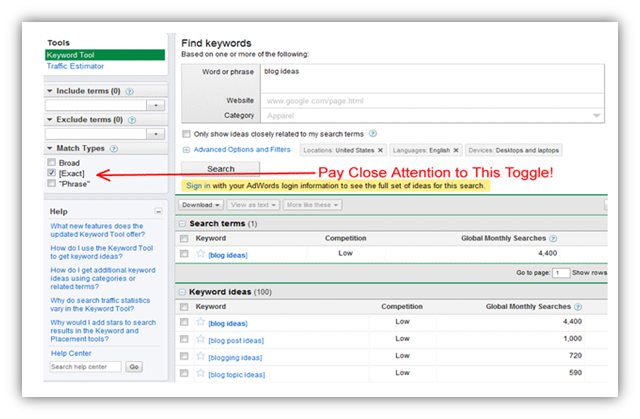Open the View as text dropdown
Screen dimensions: 640x419
253,205
